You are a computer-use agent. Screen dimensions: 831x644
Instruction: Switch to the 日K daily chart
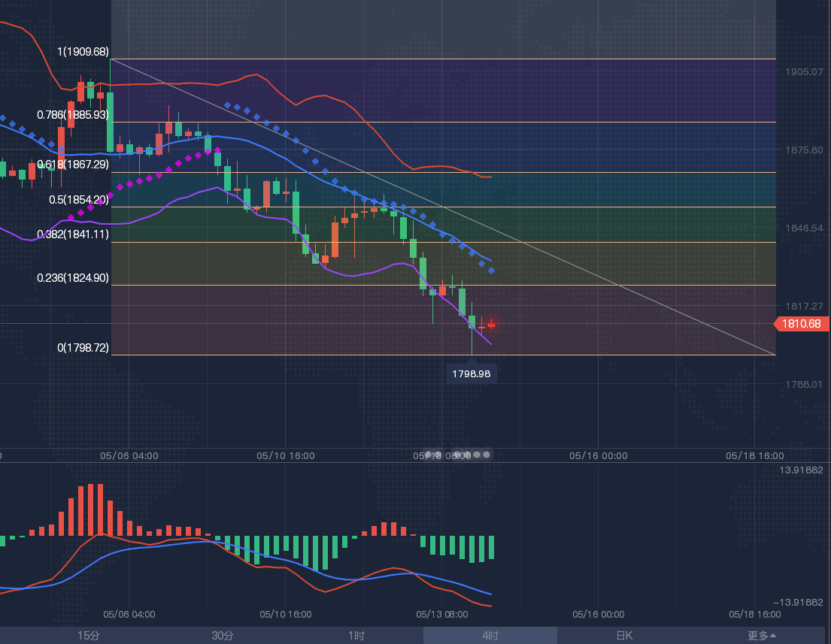coord(624,636)
